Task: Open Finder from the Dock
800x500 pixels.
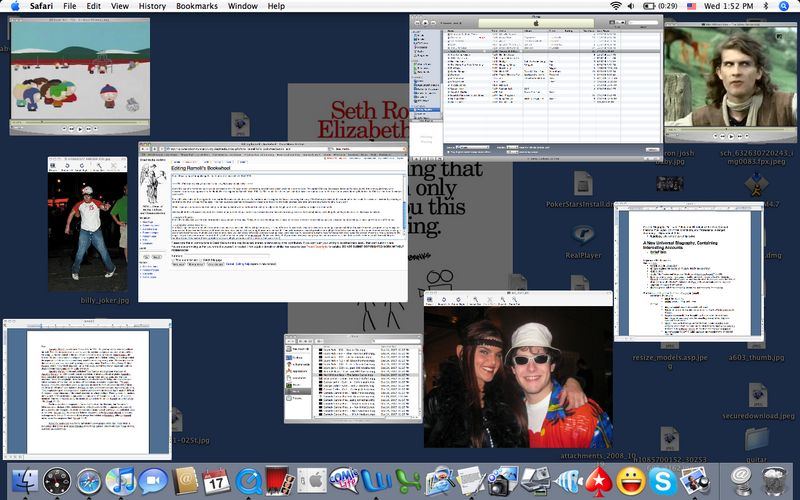Action: pyautogui.click(x=24, y=481)
